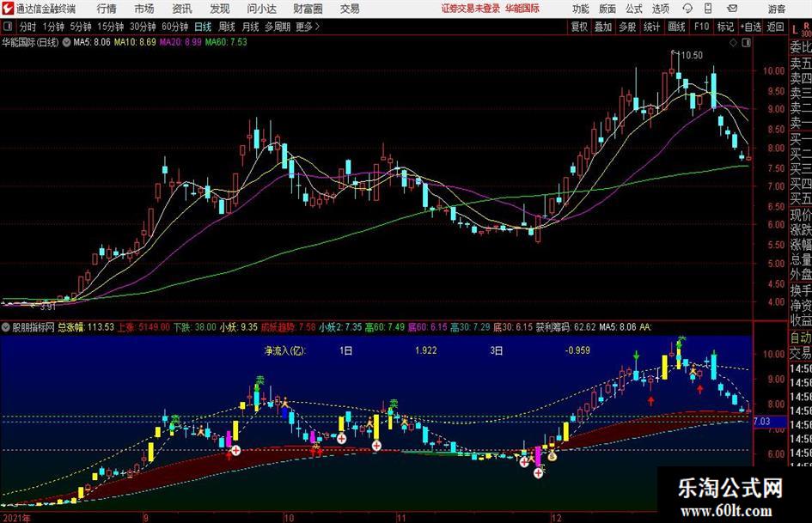Image resolution: width=812 pixels, height=523 pixels.
Task: Open the 多周期 multi-period view
Action: click(x=278, y=27)
